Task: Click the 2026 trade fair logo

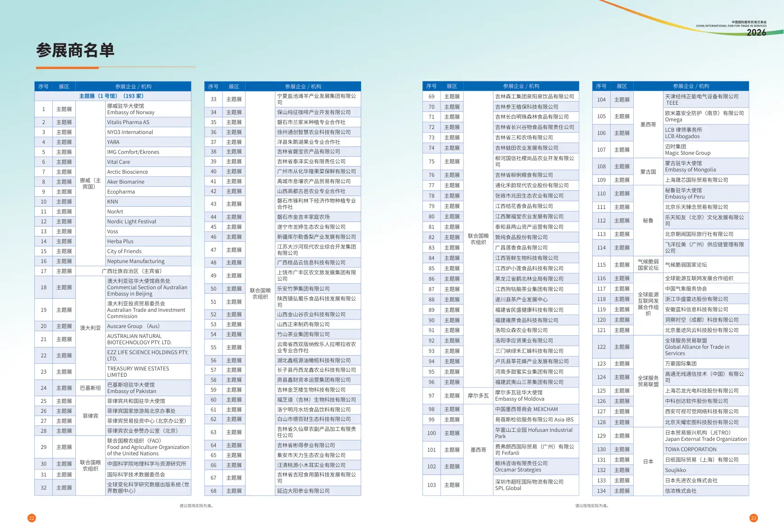Action: pos(731,28)
